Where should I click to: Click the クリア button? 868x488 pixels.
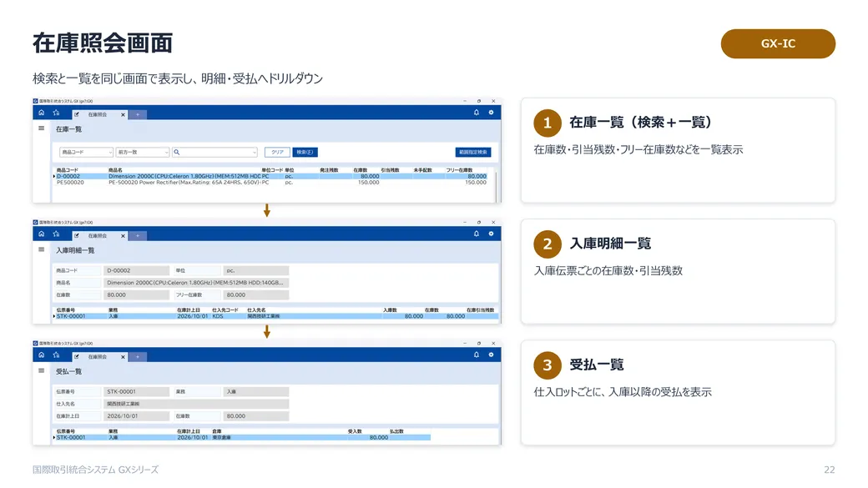(277, 152)
